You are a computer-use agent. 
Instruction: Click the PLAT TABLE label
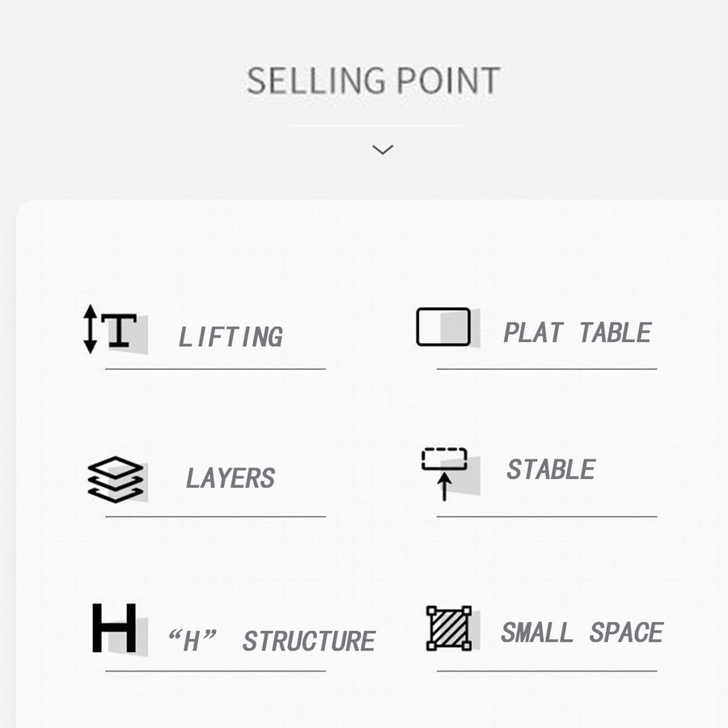pos(577,332)
